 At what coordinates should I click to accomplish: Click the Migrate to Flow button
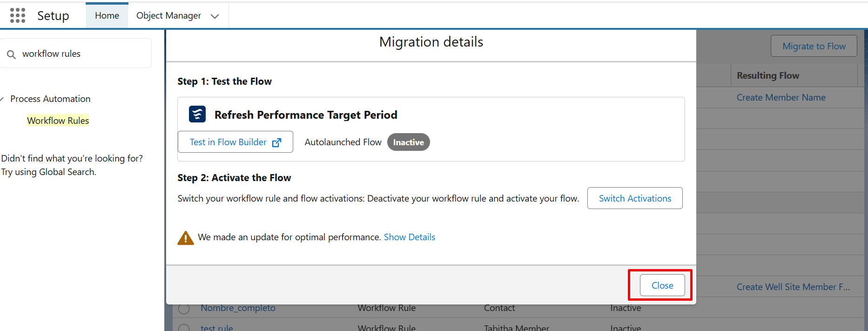(x=814, y=46)
